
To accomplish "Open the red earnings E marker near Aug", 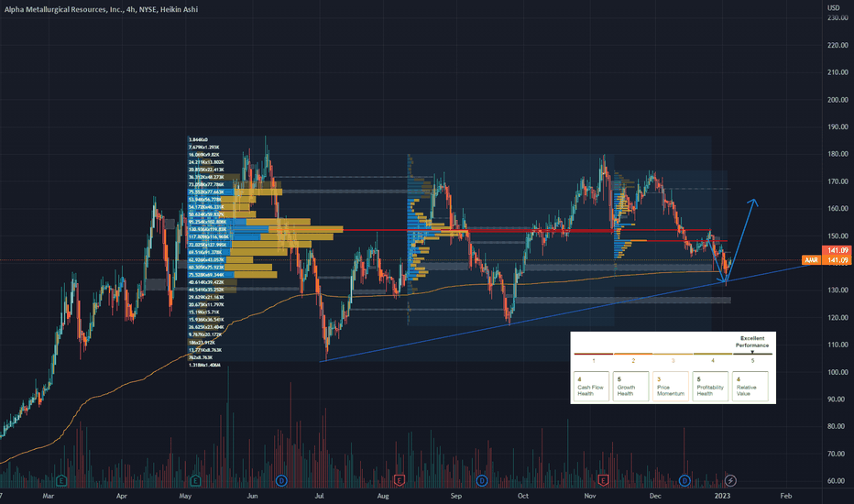I will [x=400, y=480].
